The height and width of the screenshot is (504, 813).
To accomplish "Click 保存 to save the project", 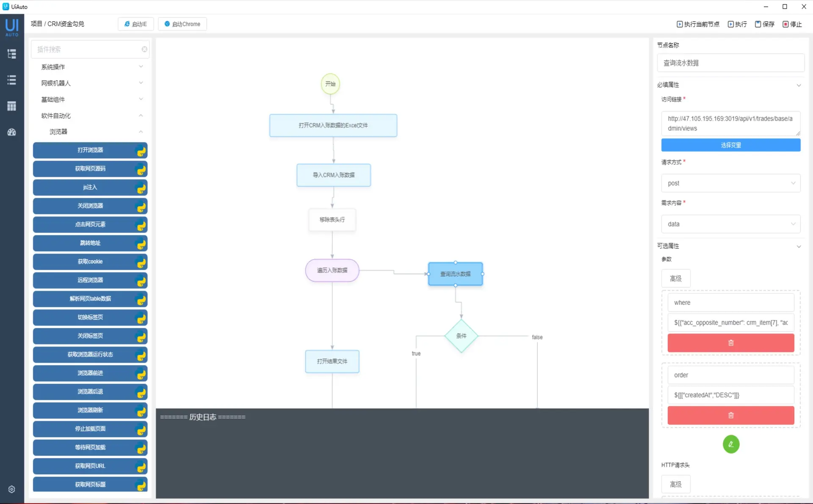I will tap(764, 24).
